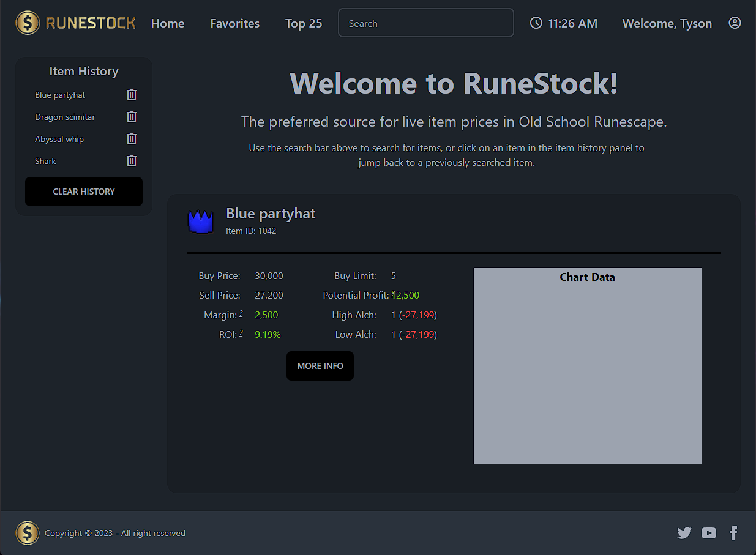Click the Chart Data panel
The width and height of the screenshot is (756, 555).
pos(588,366)
